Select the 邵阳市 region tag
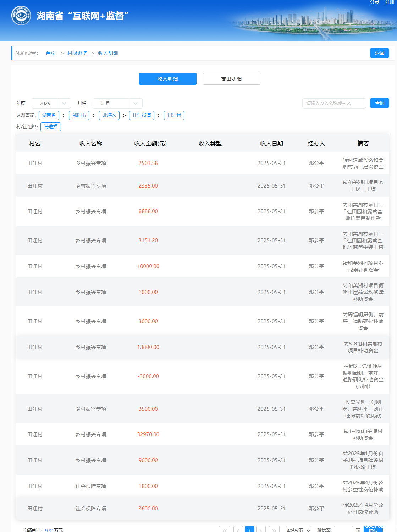The height and width of the screenshot is (532, 397). 79,115
